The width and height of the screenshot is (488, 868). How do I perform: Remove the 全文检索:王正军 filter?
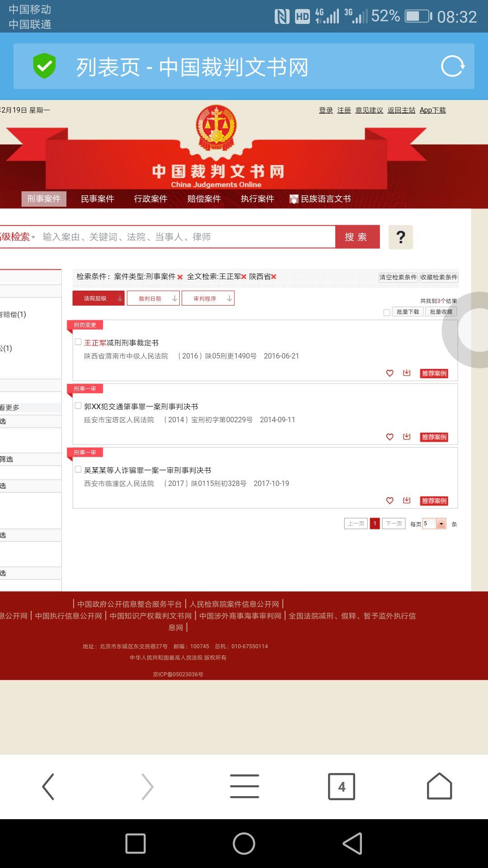coord(244,277)
